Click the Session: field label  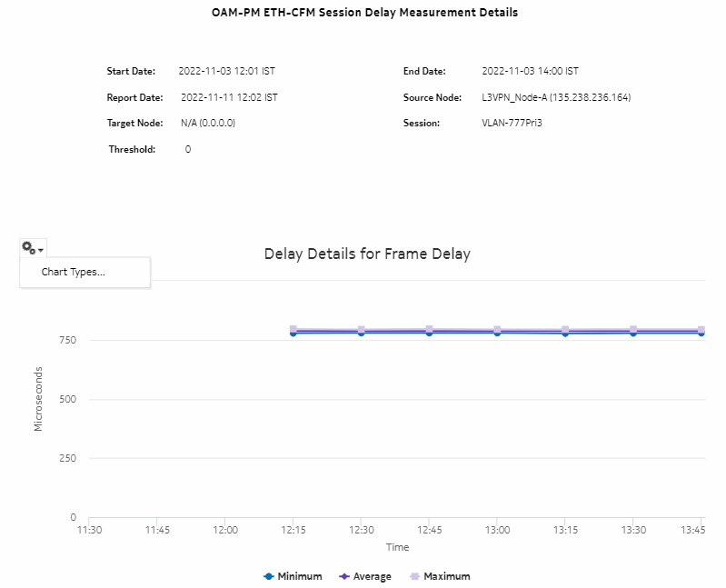(x=422, y=124)
